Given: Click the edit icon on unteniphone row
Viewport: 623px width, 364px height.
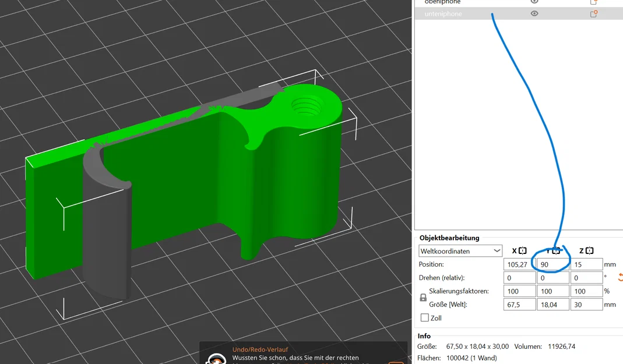Looking at the screenshot, I should tap(594, 13).
